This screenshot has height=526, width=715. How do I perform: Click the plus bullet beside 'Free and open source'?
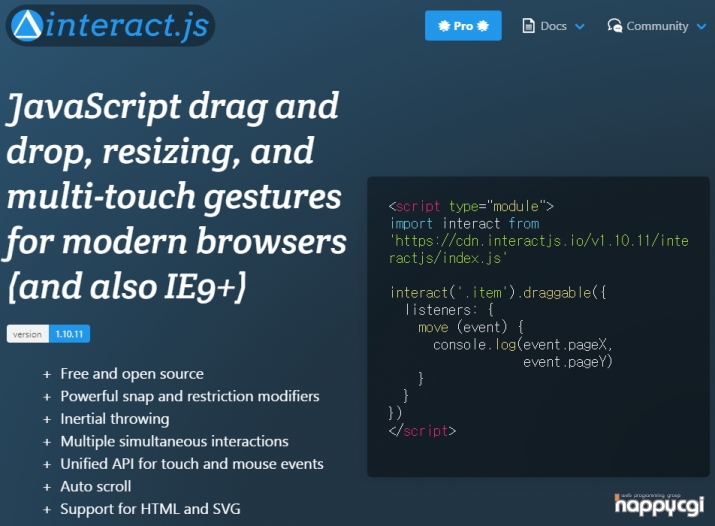pos(47,375)
